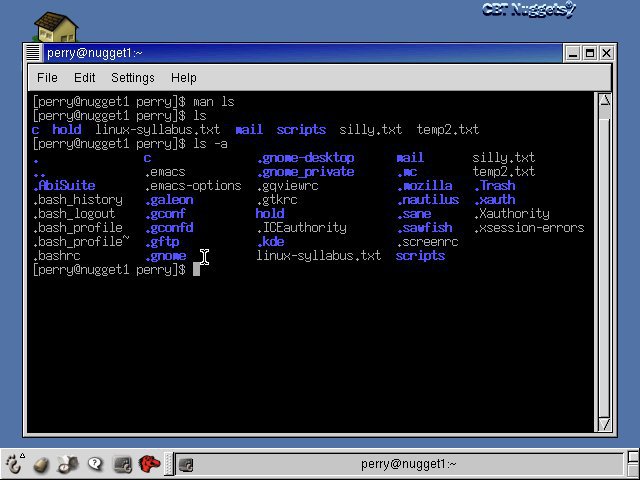Click the terminal title bar text
640x480 pixels.
[95, 53]
